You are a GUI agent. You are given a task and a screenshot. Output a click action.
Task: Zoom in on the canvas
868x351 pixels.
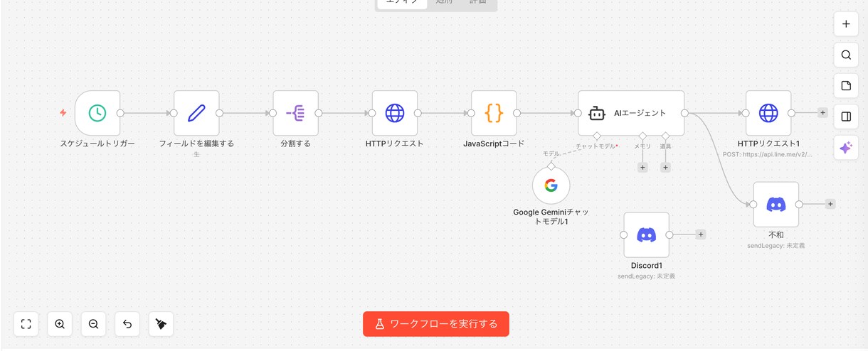[60, 324]
